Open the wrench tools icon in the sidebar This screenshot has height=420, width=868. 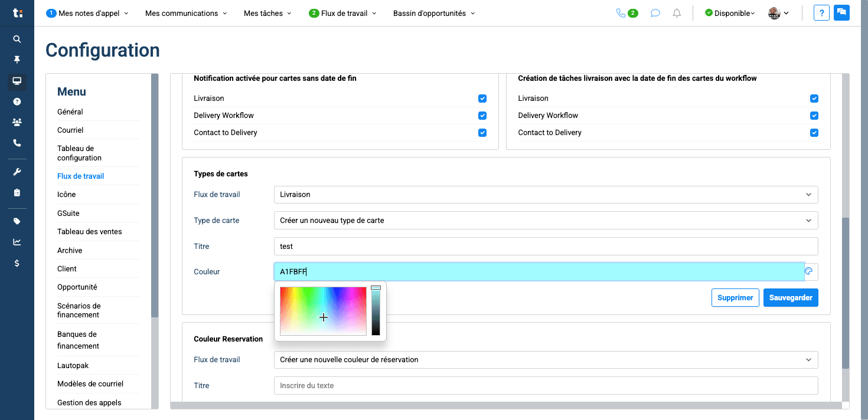click(x=17, y=172)
